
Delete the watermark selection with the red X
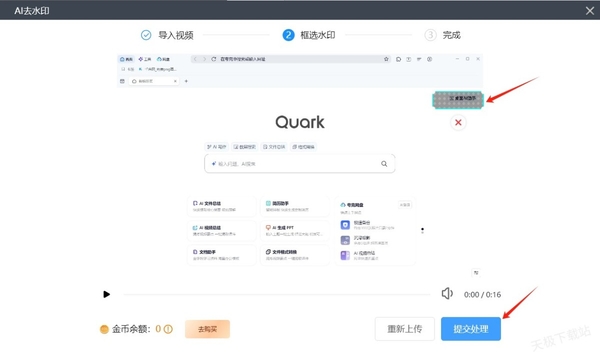click(458, 122)
